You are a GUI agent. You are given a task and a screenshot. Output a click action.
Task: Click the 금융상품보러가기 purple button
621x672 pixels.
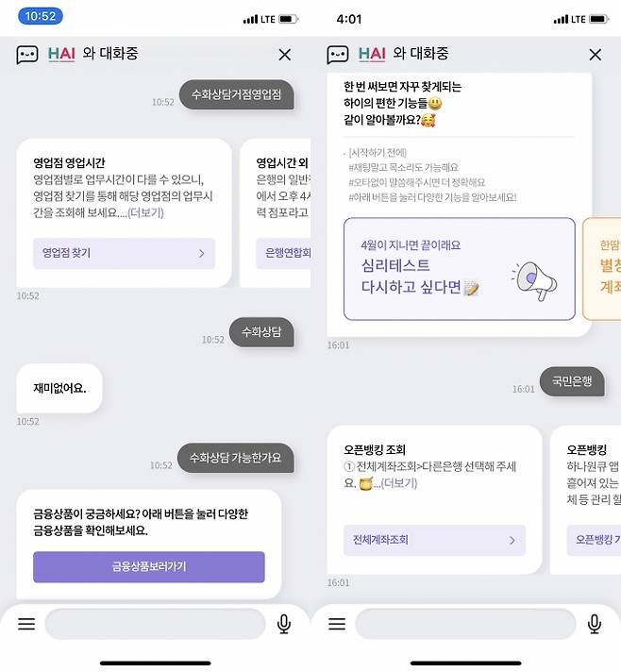(149, 566)
